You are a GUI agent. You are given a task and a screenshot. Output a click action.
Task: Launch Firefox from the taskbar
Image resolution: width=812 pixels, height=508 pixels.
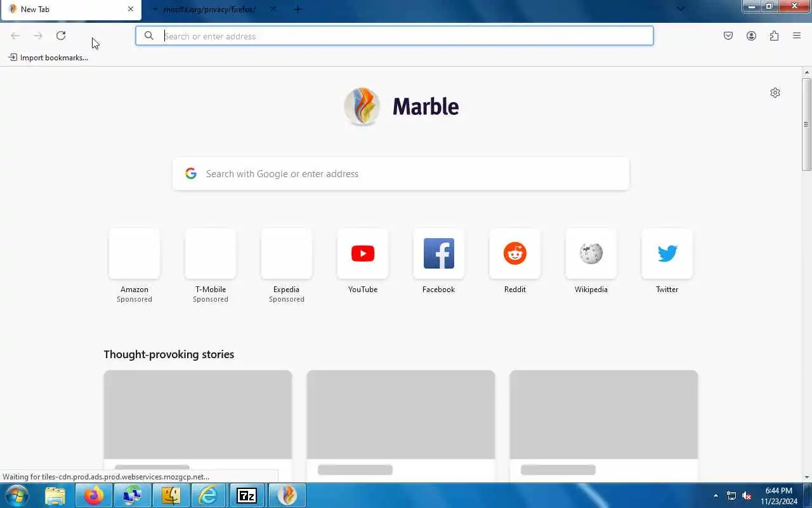point(94,495)
